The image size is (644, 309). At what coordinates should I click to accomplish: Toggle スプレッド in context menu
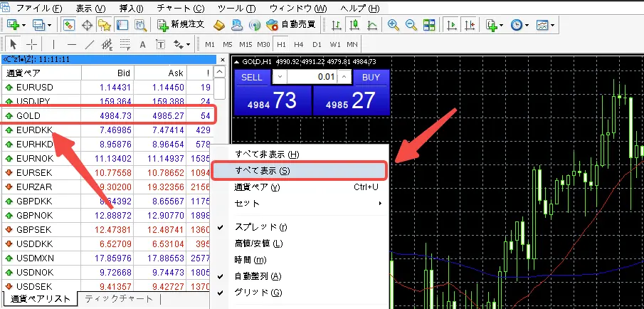pyautogui.click(x=300, y=227)
